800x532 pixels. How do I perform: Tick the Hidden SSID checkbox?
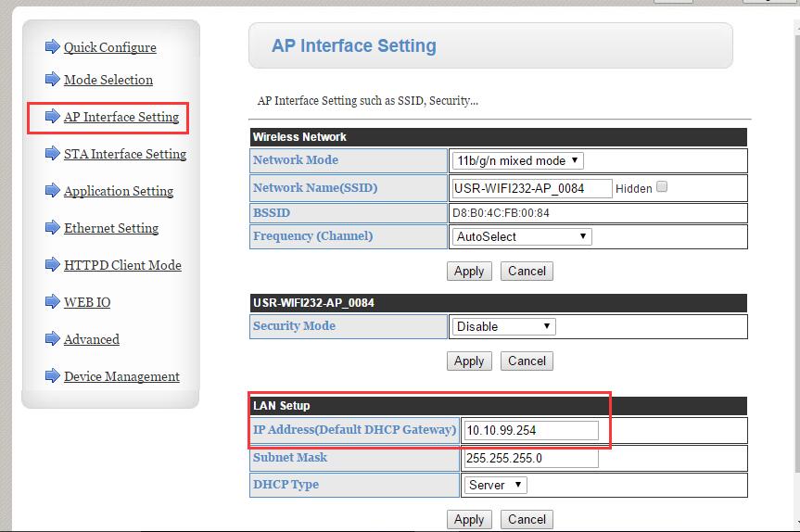click(x=662, y=187)
